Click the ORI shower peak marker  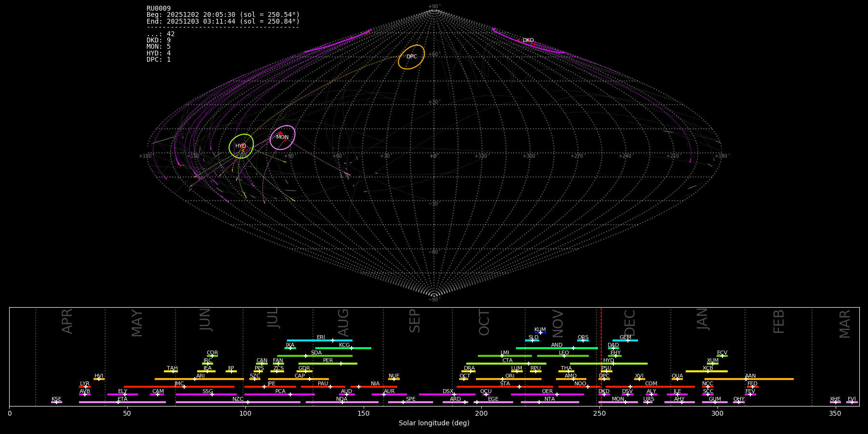[502, 379]
